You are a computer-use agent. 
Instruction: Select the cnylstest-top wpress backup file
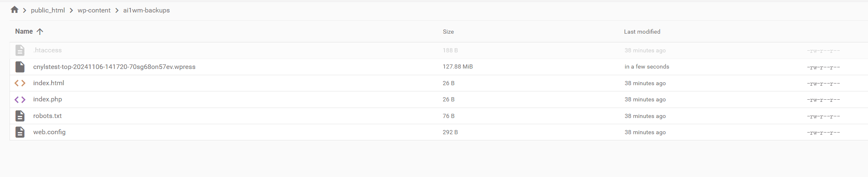pos(114,66)
